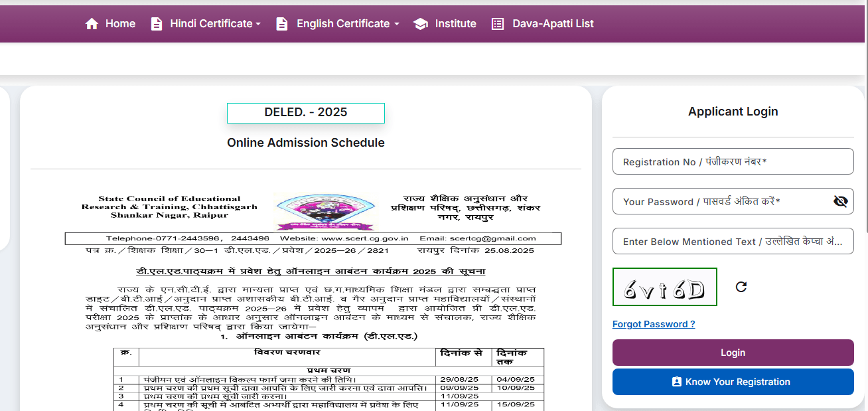
Task: Expand the English Certificate dropdown arrow
Action: 396,24
